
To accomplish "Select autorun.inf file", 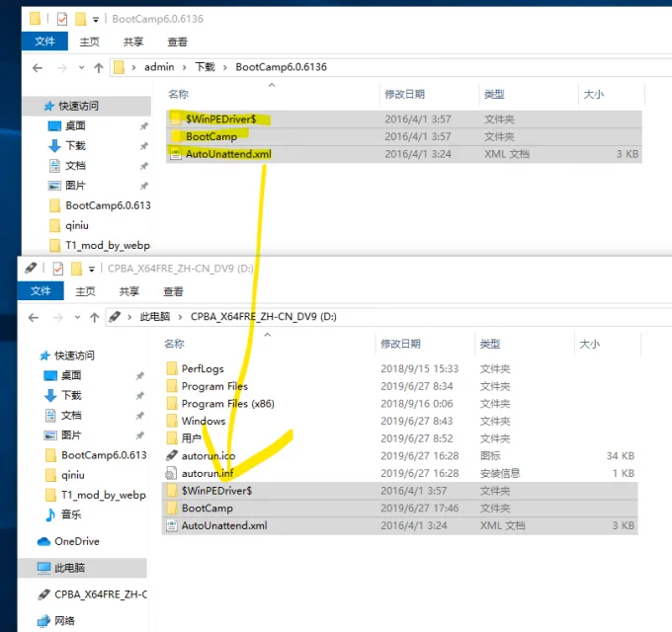I will tap(399, 474).
